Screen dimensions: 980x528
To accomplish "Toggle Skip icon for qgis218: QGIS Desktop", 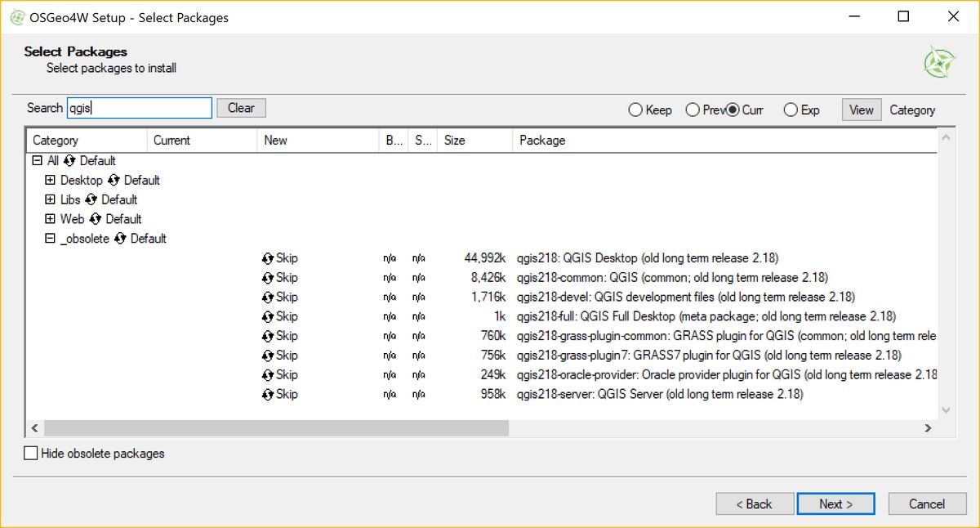I will [268, 258].
